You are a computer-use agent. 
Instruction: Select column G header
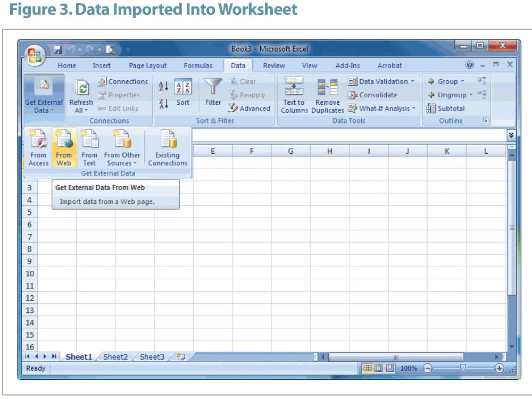click(291, 151)
